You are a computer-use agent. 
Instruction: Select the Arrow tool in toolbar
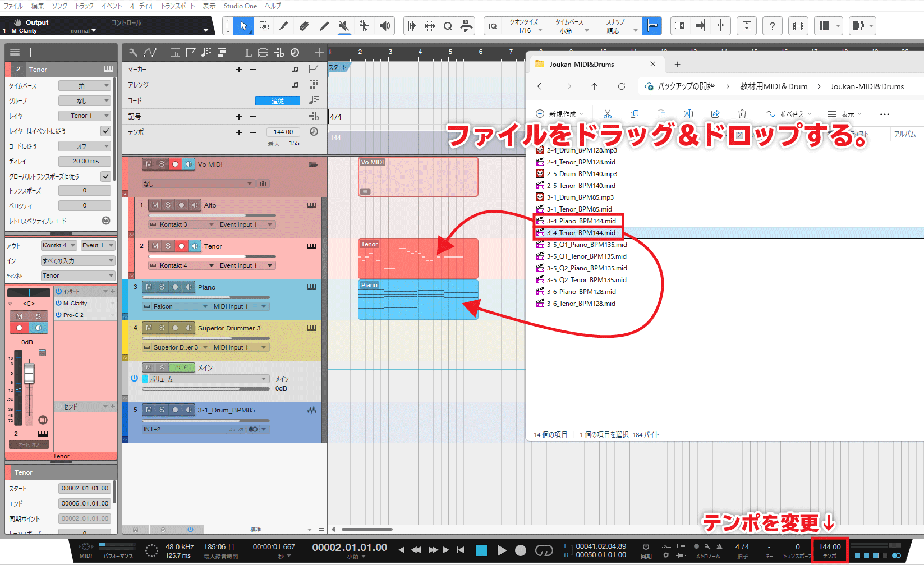[243, 26]
